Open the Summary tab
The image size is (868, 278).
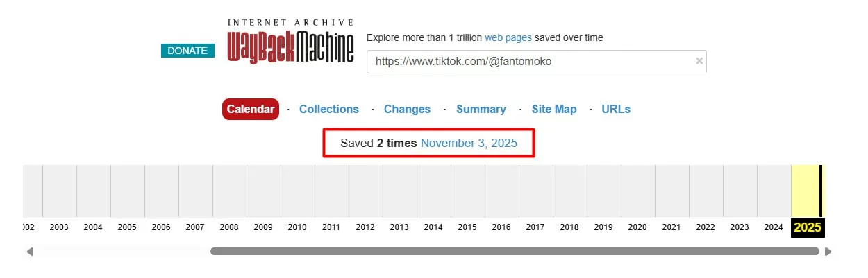coord(481,109)
